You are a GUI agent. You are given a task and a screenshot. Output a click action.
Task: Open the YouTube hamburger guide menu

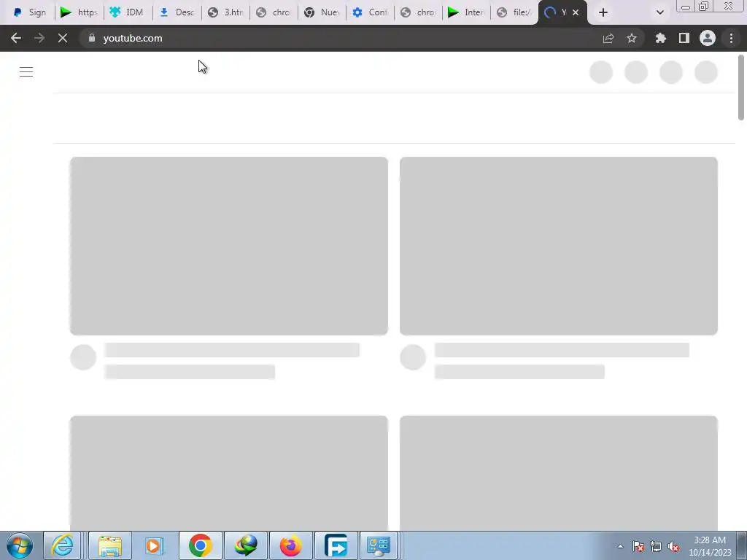(x=26, y=72)
